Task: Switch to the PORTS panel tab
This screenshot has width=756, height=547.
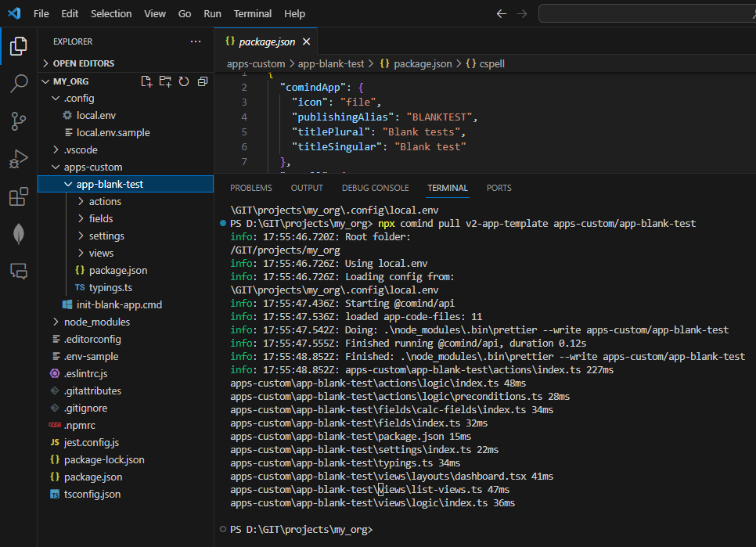Action: (499, 188)
